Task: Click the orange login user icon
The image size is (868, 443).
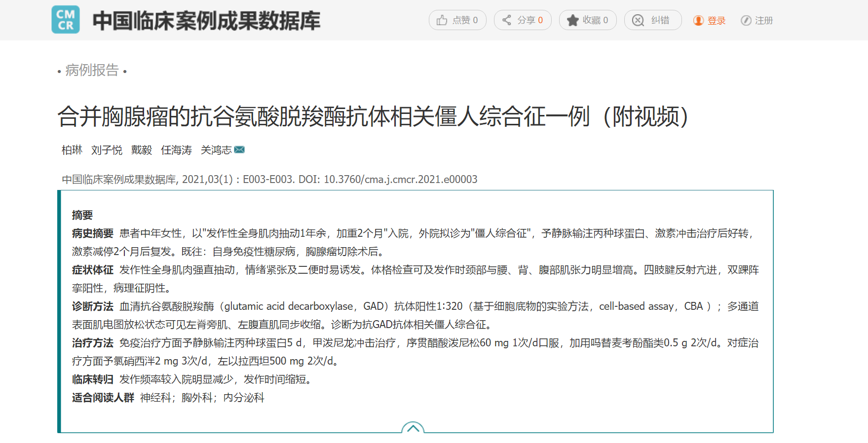Action: 698,21
